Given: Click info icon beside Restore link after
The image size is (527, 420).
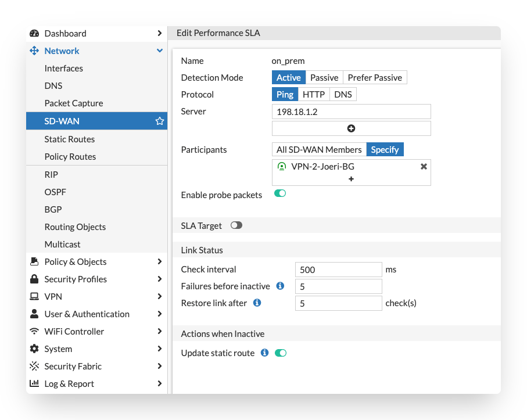Looking at the screenshot, I should (x=257, y=303).
